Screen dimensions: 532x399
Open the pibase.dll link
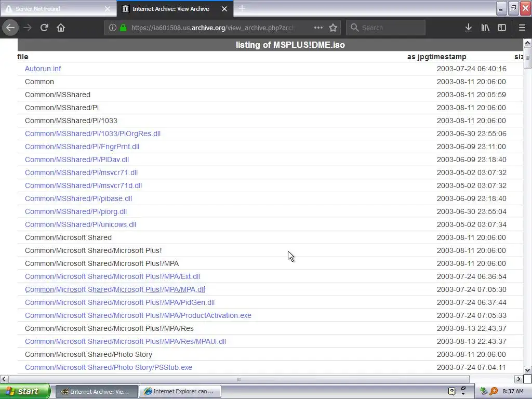pos(78,198)
